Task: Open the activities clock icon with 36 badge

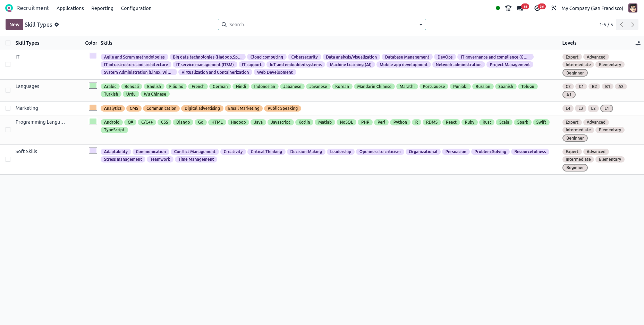Action: click(x=537, y=8)
